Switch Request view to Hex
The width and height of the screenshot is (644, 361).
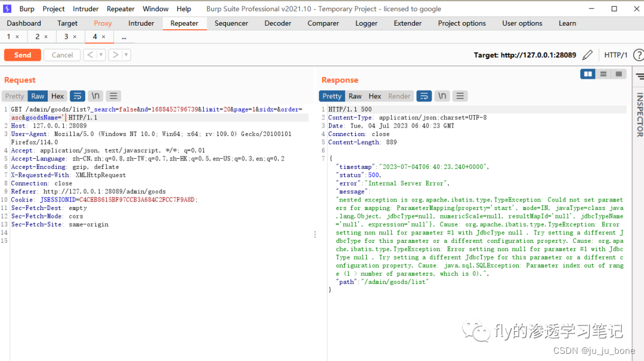point(57,96)
